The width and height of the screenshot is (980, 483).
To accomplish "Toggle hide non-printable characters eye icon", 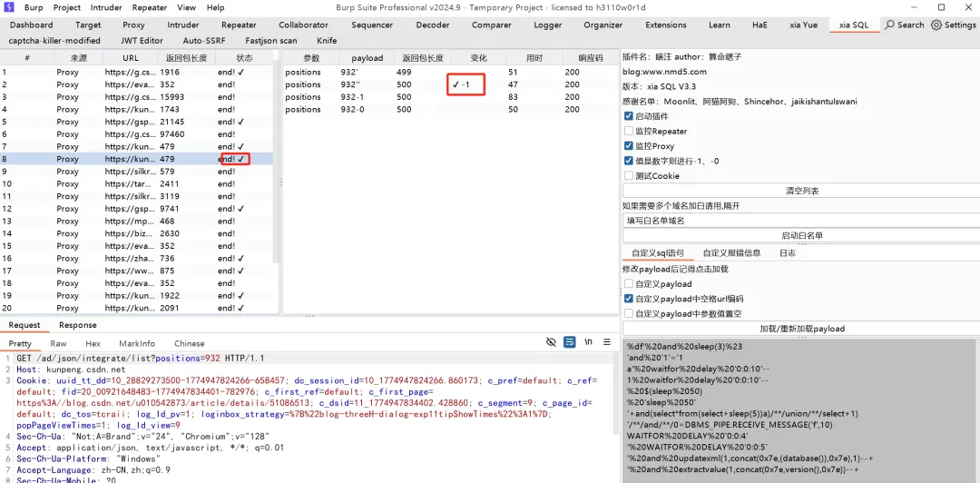I will click(551, 342).
